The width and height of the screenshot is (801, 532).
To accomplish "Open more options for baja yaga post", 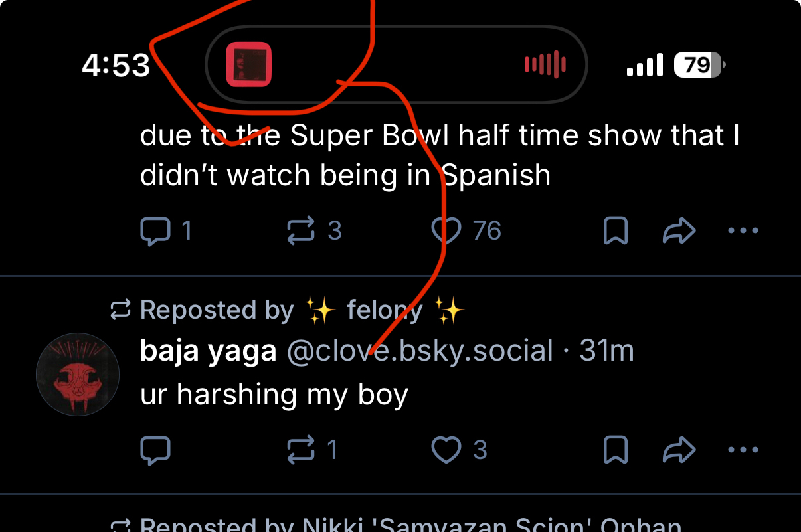I will (743, 450).
